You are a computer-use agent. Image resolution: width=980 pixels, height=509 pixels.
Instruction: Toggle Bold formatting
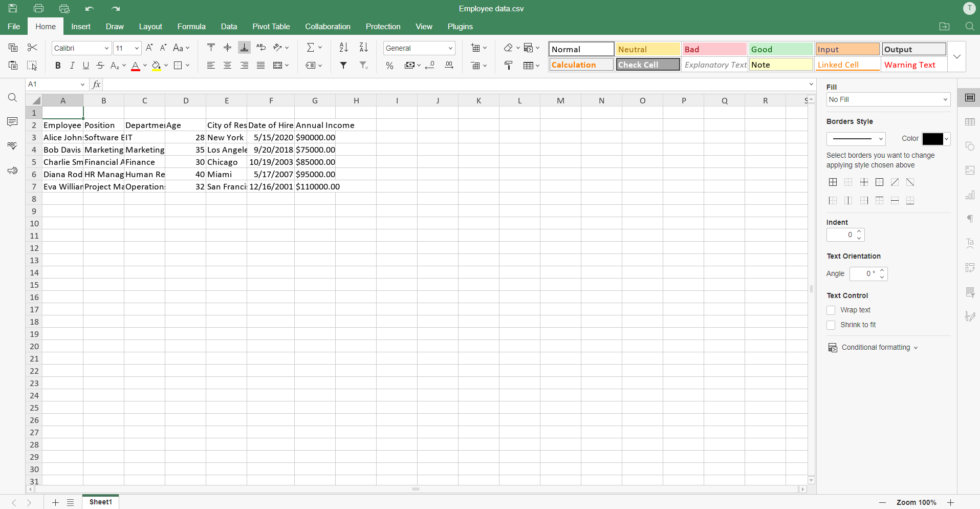click(58, 65)
